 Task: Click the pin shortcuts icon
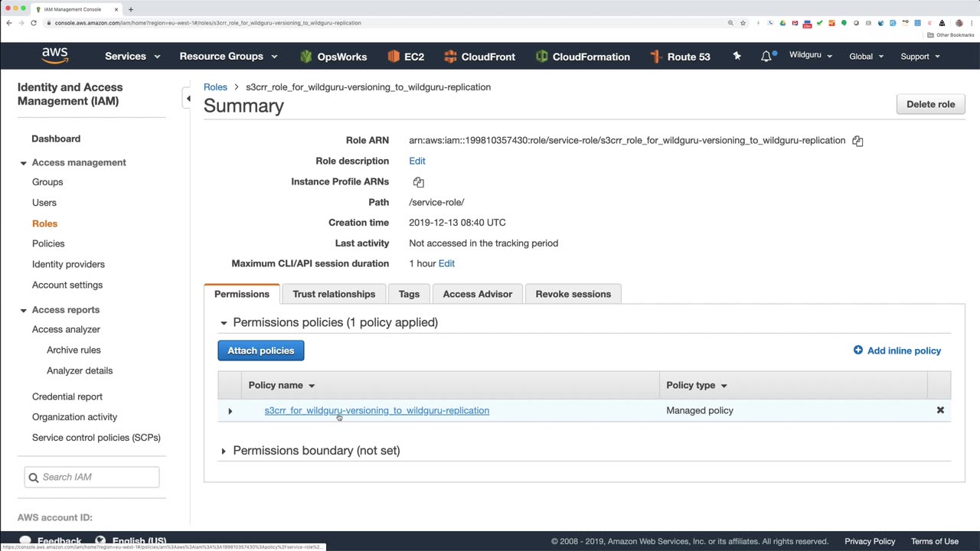(737, 56)
